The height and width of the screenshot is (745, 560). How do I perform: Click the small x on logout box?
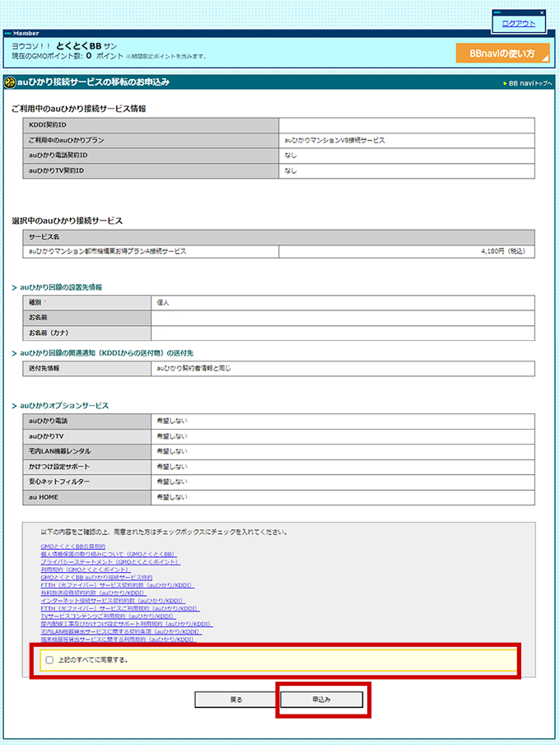541,12
